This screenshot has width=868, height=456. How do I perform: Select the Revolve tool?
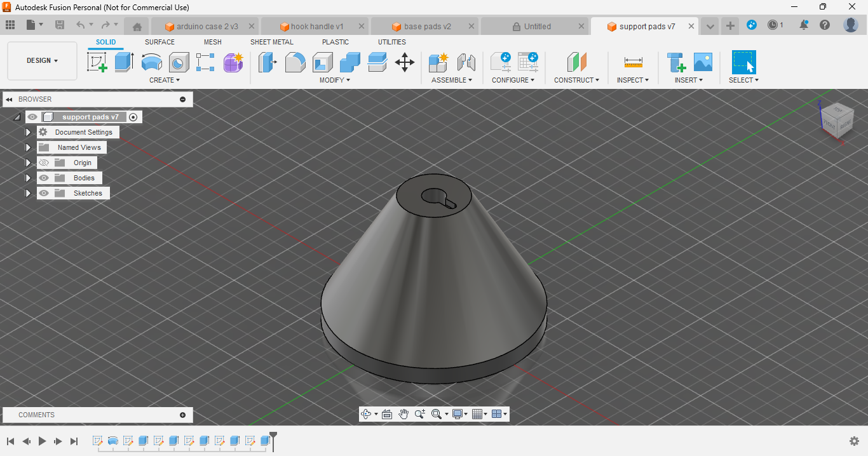(151, 62)
